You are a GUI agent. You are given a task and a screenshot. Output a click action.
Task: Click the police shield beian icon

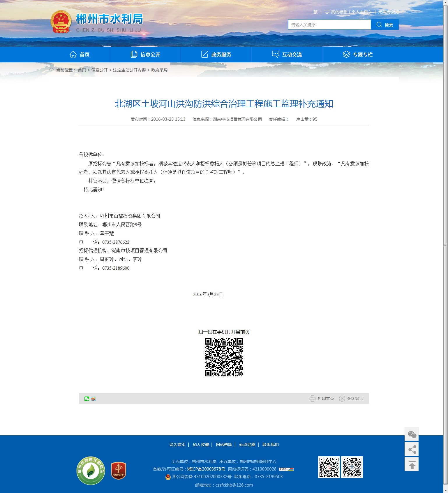tap(168, 477)
